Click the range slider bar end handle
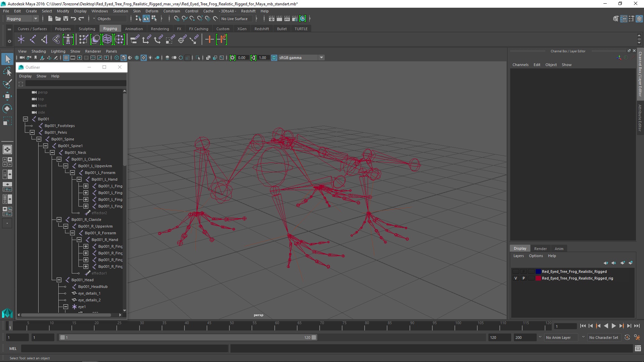The height and width of the screenshot is (362, 644). [314, 338]
